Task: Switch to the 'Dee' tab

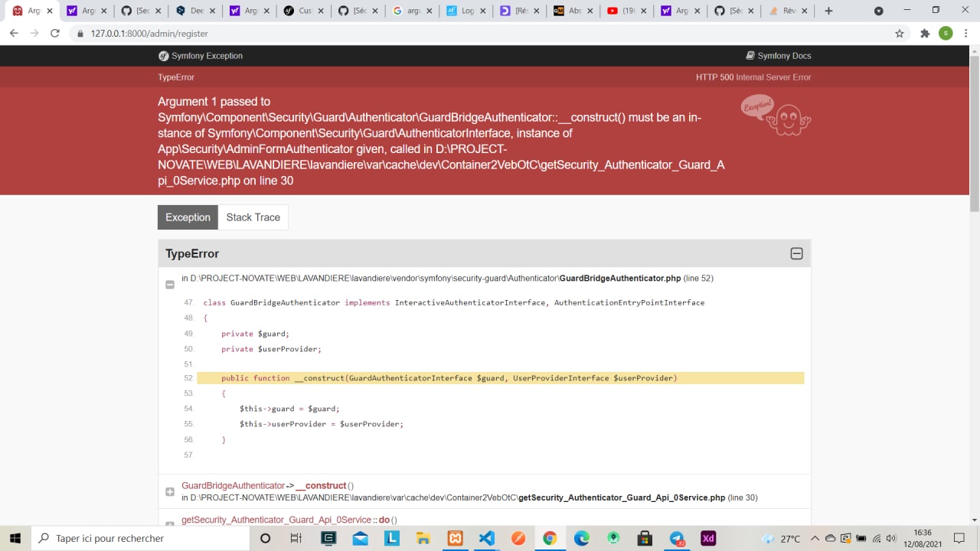Action: point(196,11)
